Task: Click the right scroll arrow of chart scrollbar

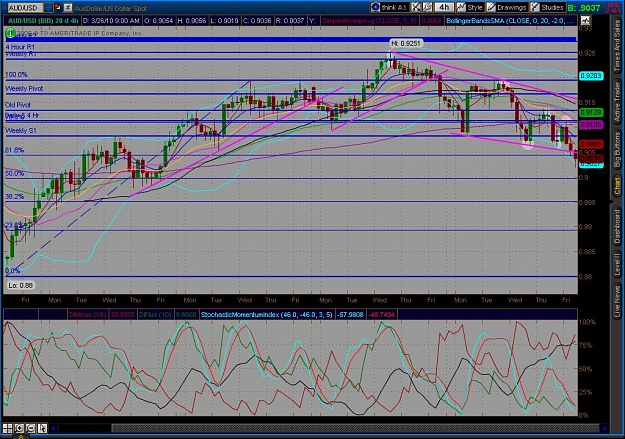Action: pyautogui.click(x=604, y=428)
